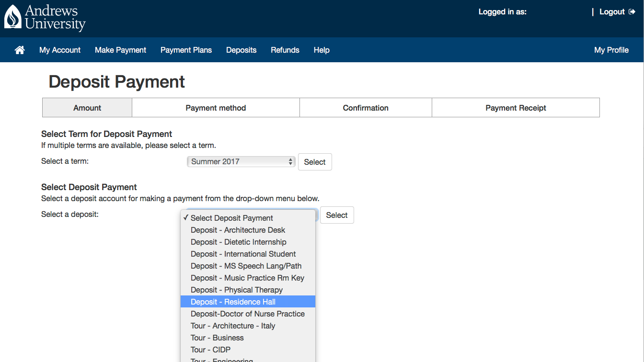This screenshot has width=644, height=362.
Task: Choose Deposit - Dietetic Internship option
Action: coord(248,242)
